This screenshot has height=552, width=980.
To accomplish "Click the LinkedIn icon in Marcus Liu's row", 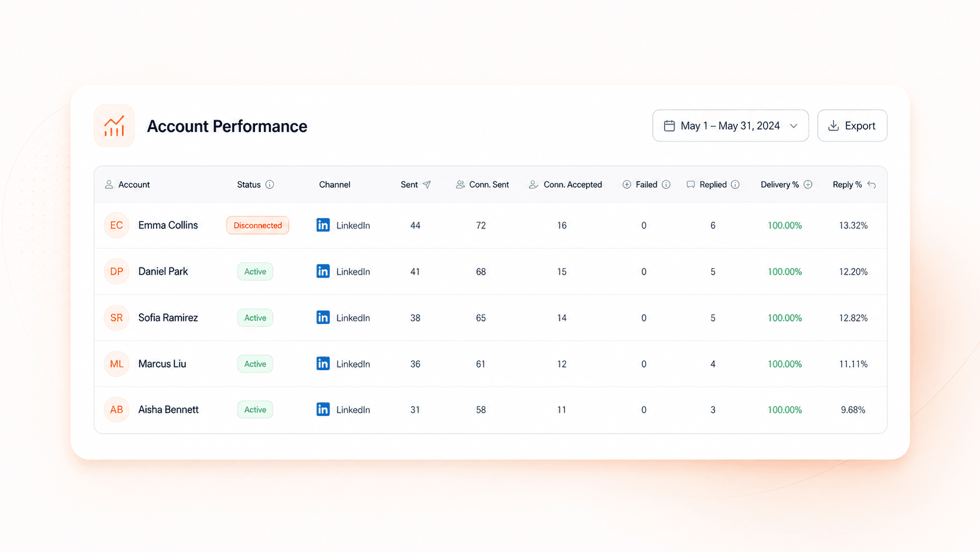I will click(323, 364).
